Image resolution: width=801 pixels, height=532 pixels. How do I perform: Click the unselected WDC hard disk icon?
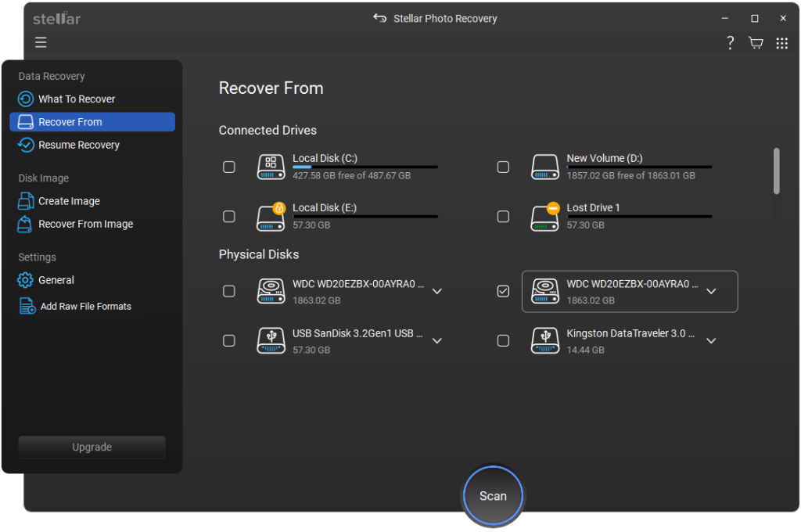point(271,291)
